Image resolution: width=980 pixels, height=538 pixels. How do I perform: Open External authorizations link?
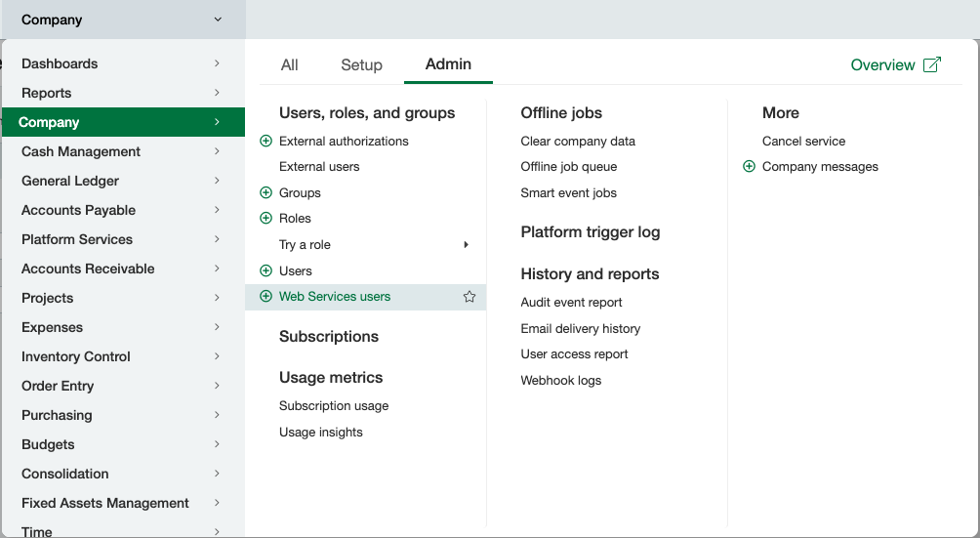point(344,142)
